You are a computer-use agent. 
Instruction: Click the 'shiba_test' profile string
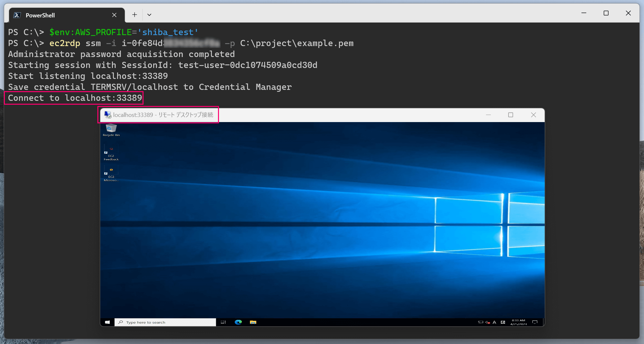click(x=168, y=32)
